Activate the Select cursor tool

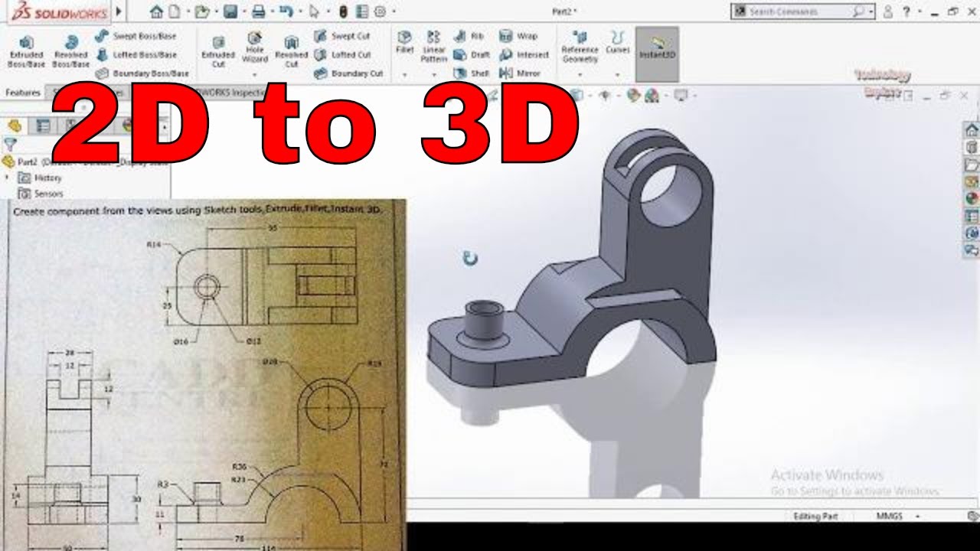pyautogui.click(x=315, y=11)
